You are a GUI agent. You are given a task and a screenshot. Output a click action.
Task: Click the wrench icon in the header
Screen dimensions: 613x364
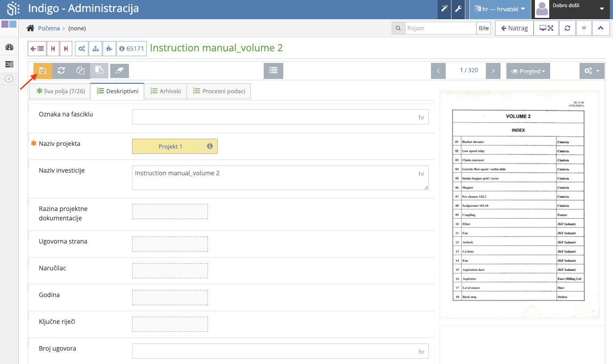(458, 9)
